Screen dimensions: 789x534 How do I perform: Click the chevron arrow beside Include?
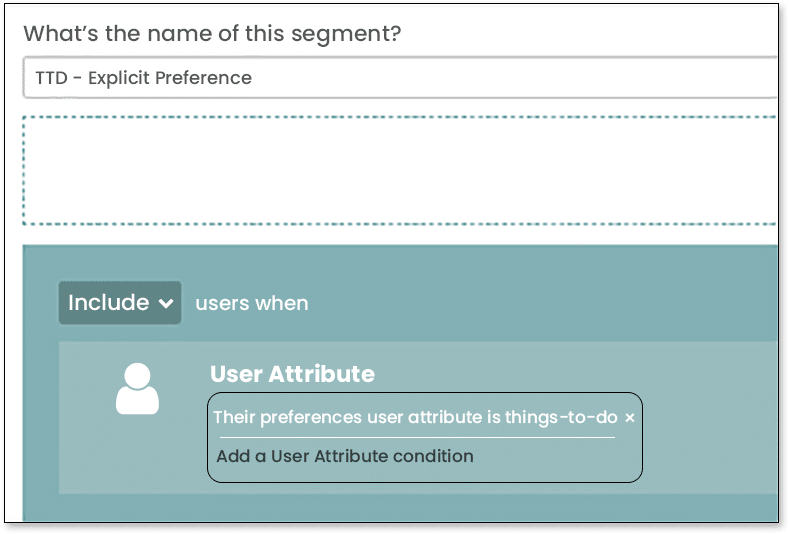[x=166, y=304]
